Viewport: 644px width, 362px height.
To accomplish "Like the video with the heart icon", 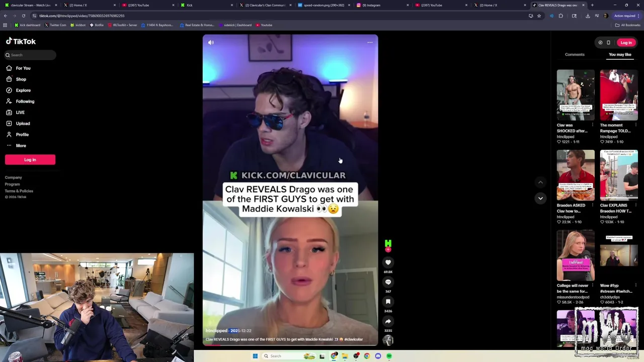I will click(x=388, y=262).
